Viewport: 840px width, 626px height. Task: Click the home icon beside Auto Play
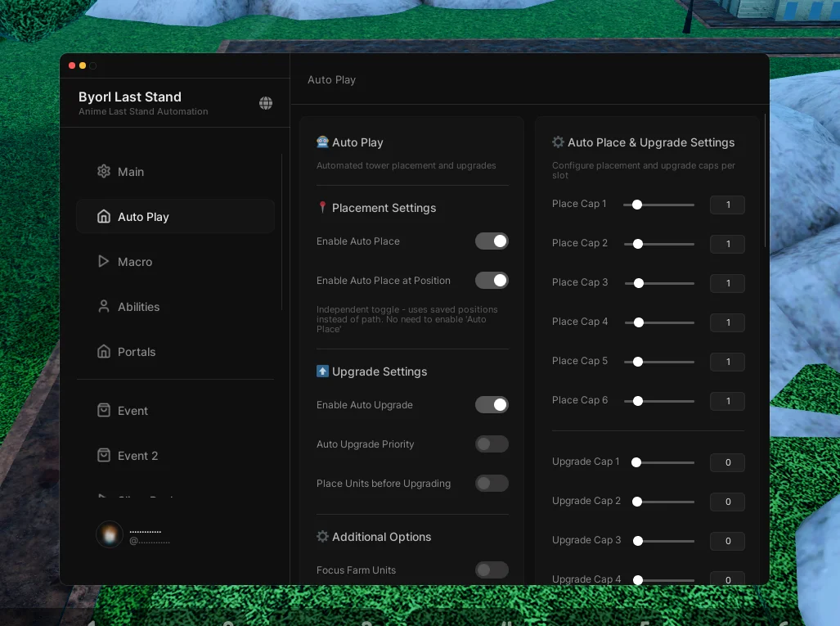[104, 217]
